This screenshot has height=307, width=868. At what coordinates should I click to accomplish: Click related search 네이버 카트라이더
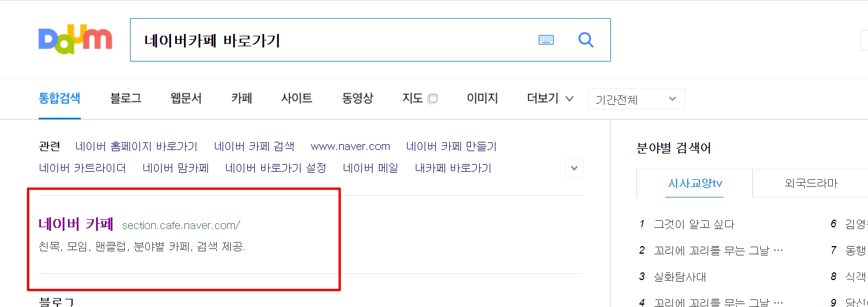point(83,168)
